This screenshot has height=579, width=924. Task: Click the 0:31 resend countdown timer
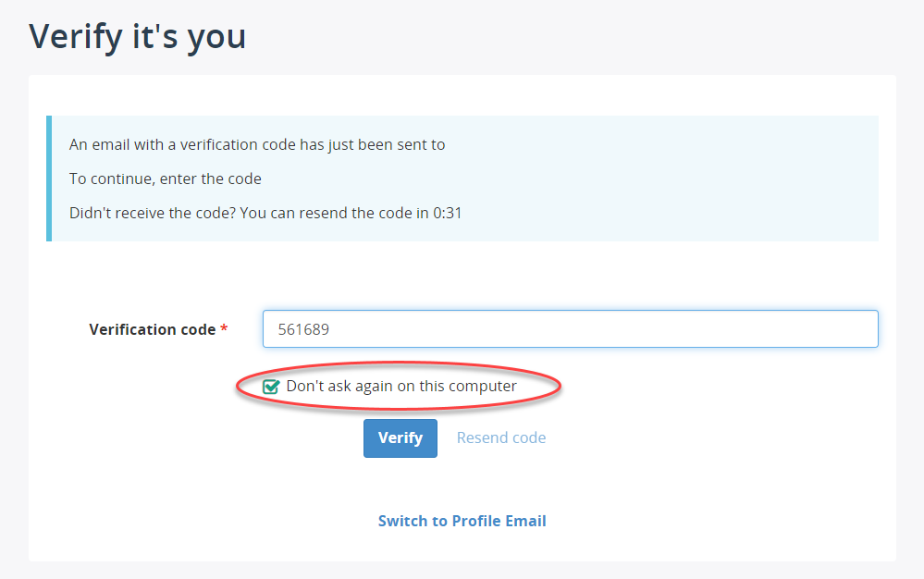[448, 214]
